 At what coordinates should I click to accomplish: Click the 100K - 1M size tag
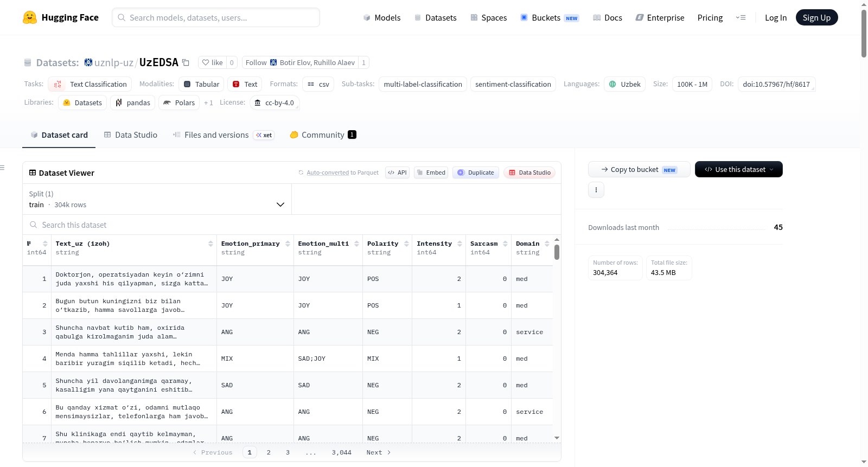(692, 84)
